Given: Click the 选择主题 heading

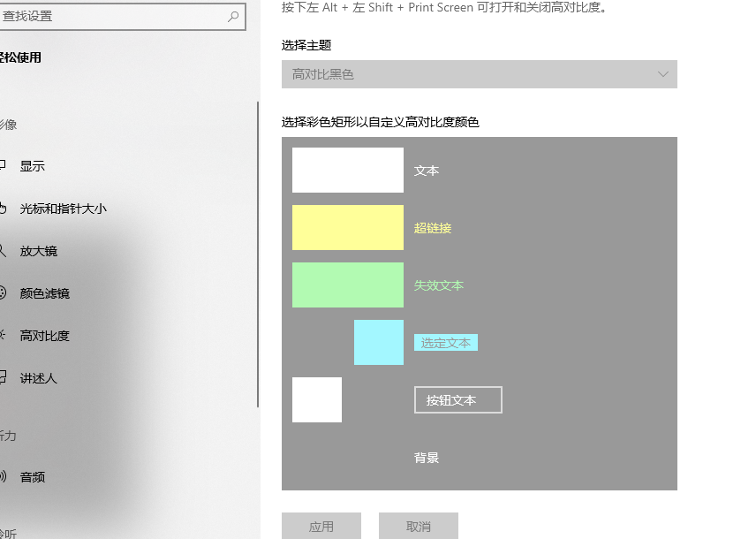Looking at the screenshot, I should click(306, 45).
